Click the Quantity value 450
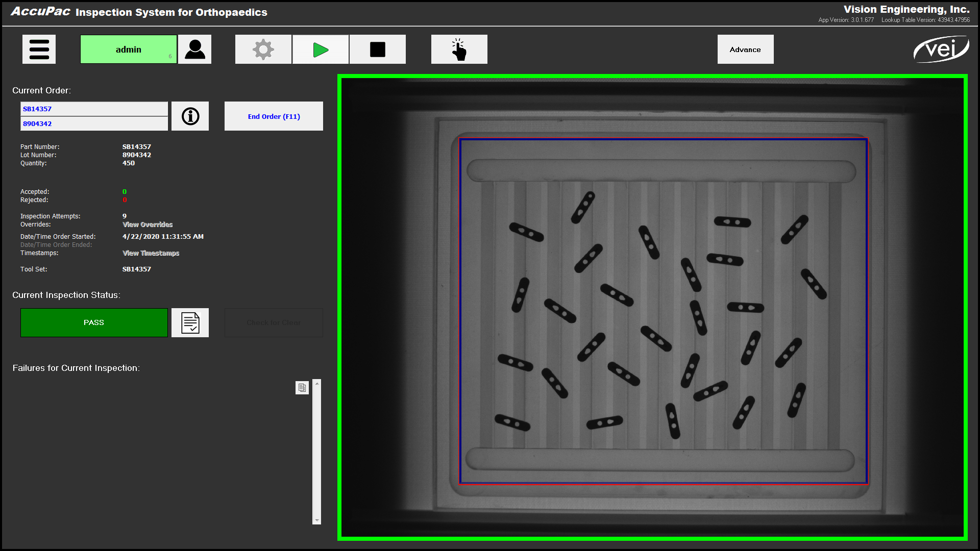The width and height of the screenshot is (980, 551). click(129, 163)
